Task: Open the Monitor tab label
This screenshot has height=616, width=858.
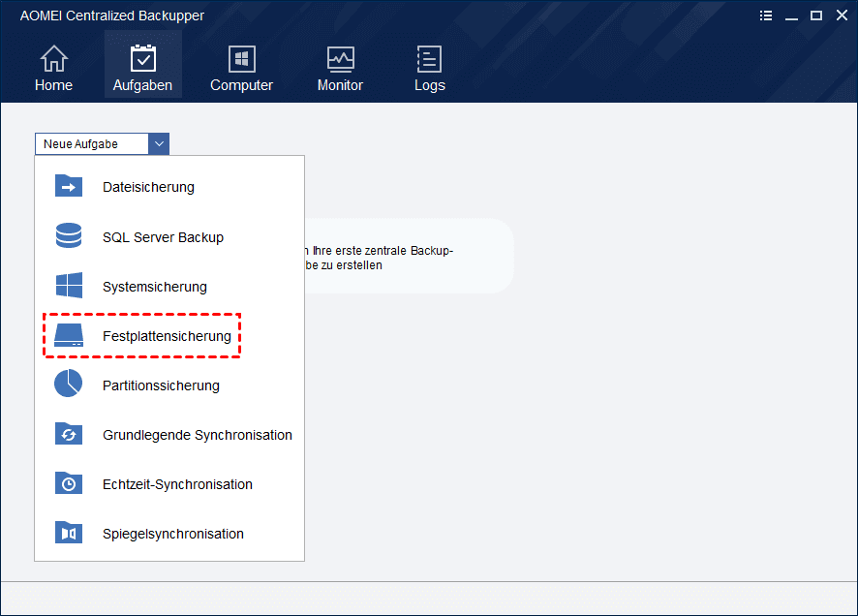Action: [340, 85]
